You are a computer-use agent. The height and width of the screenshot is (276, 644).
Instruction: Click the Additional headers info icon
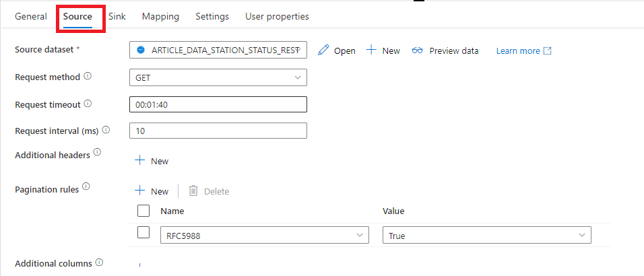tap(97, 153)
